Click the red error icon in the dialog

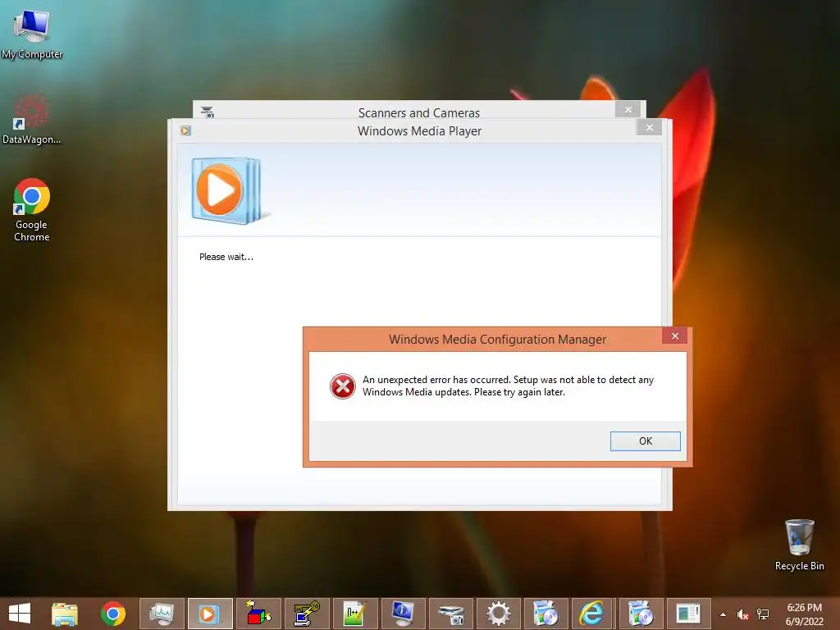[x=343, y=386]
